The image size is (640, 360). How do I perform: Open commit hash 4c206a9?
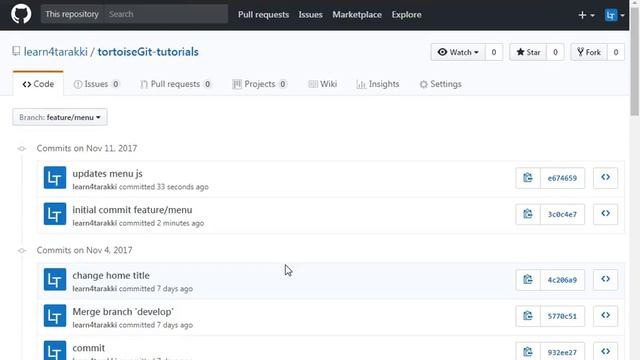[562, 280]
